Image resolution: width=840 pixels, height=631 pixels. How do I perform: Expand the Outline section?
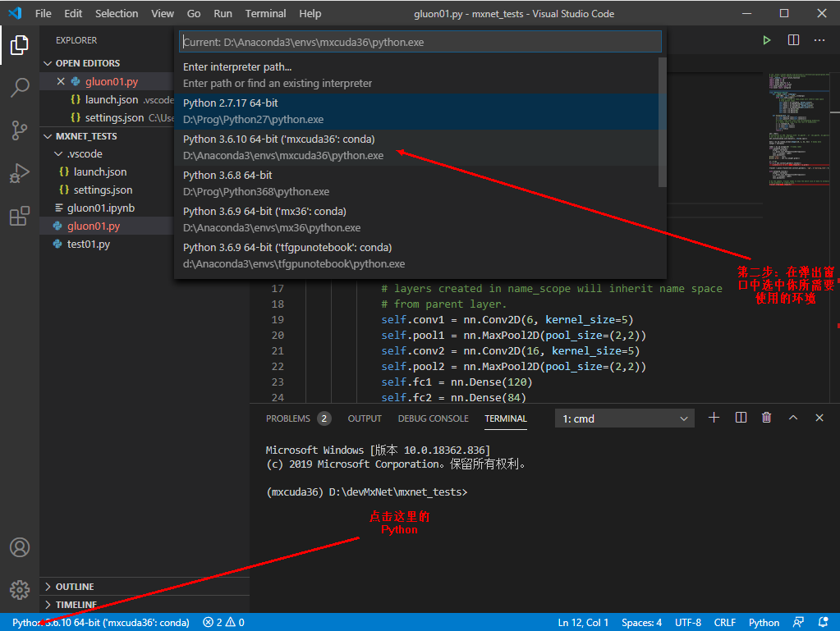click(x=145, y=587)
